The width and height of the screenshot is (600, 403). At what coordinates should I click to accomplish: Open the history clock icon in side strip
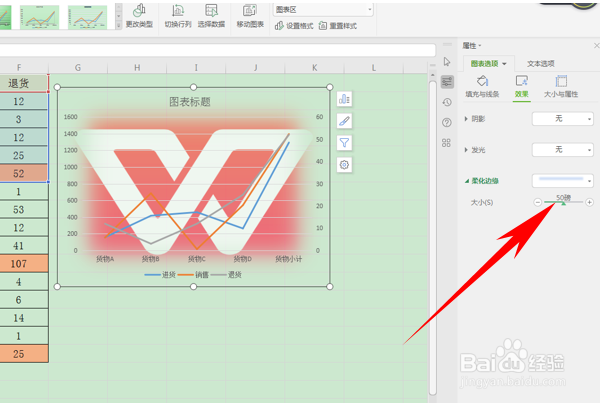click(447, 102)
